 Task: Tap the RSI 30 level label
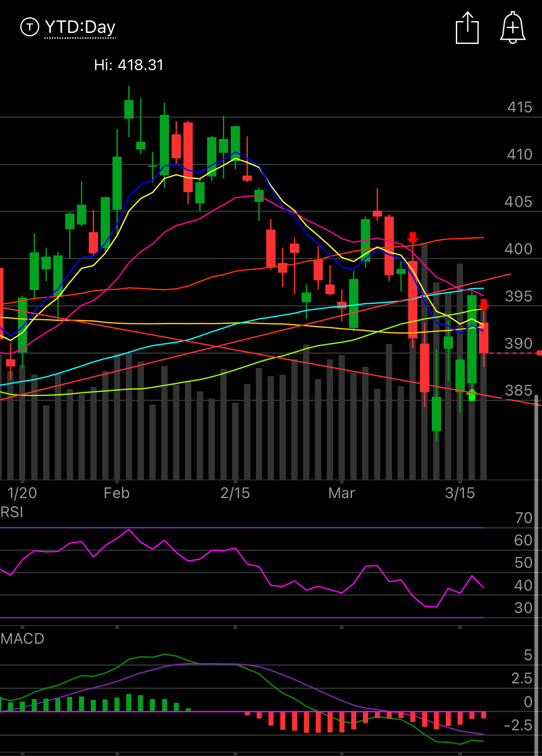tap(523, 608)
